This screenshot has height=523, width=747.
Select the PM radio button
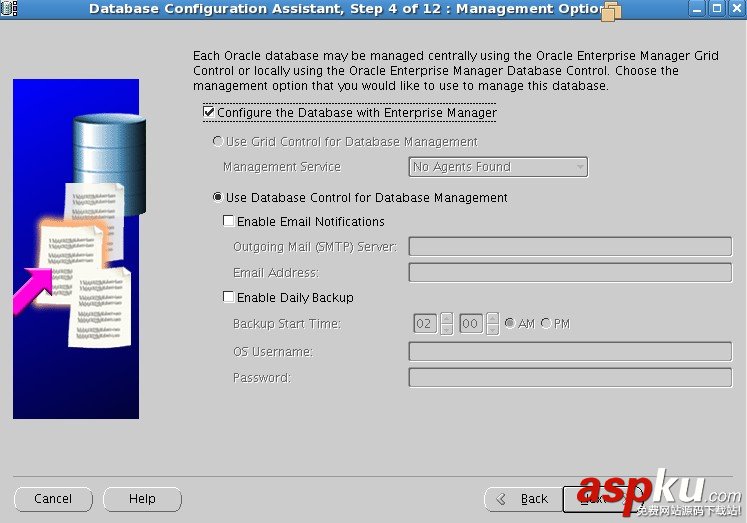546,323
